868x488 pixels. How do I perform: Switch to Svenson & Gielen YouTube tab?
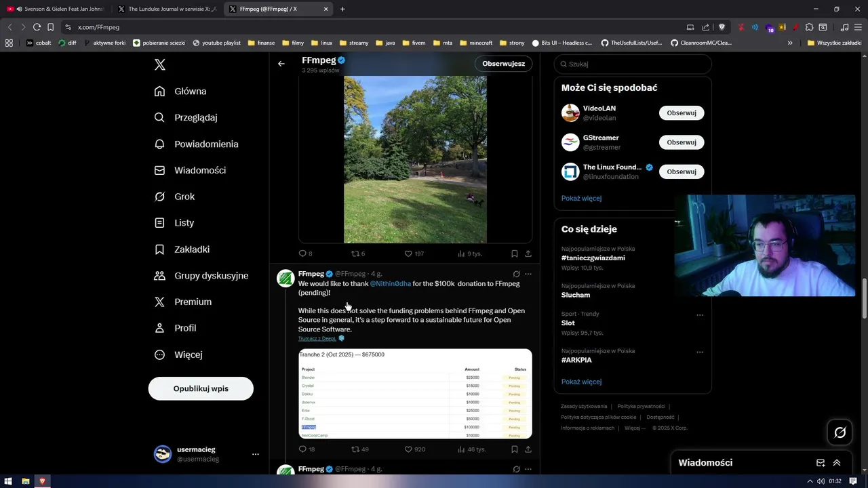coord(56,9)
